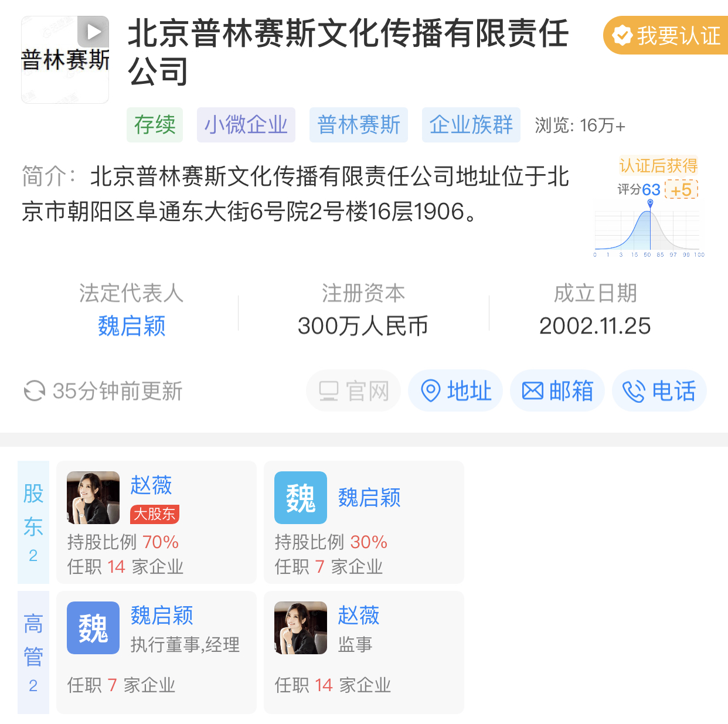Click the 注册资本 300万人民币 value
Screen dimensions: 728x724
coord(363,326)
